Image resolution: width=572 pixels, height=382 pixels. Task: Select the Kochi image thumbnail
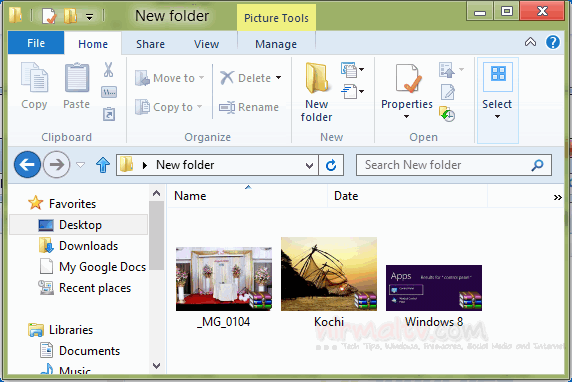[329, 274]
